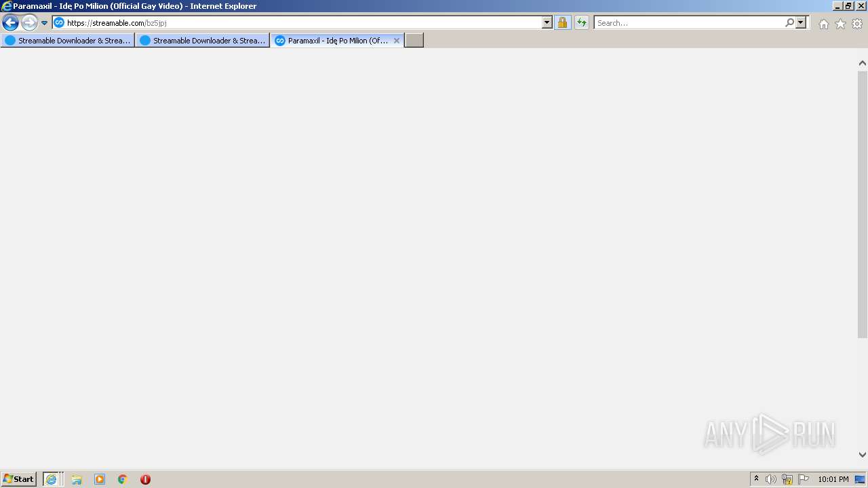Open the Home page icon
This screenshot has width=868, height=488.
pyautogui.click(x=823, y=24)
